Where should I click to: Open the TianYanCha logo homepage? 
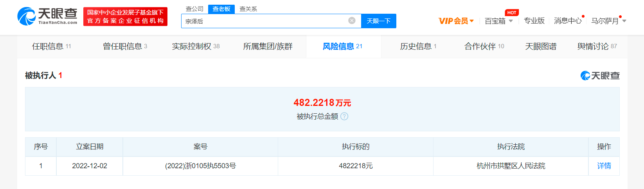47,16
